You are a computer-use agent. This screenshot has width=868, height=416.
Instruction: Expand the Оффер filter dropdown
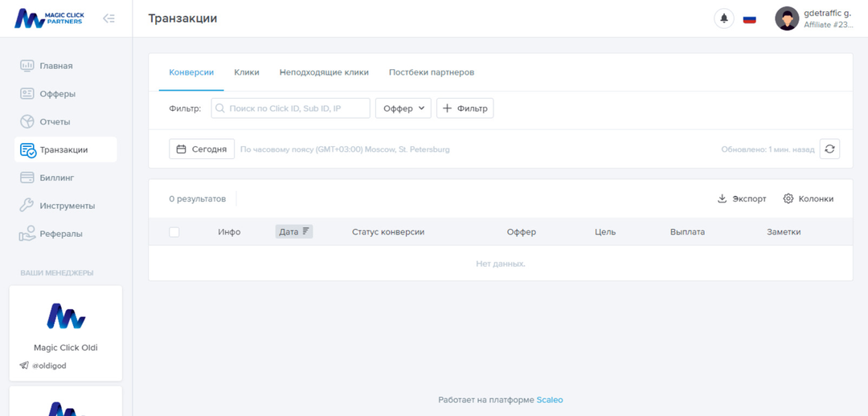click(403, 108)
